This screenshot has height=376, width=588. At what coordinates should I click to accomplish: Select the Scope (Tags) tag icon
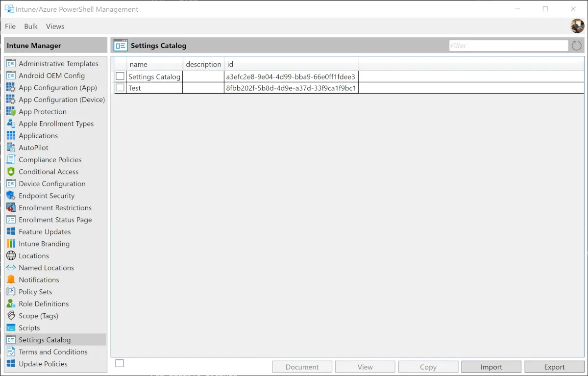tap(11, 316)
